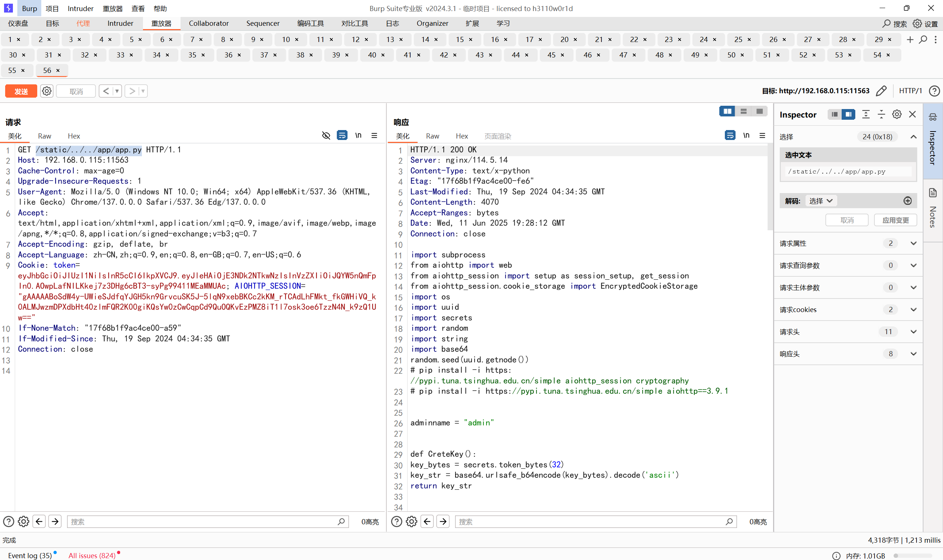The image size is (943, 560).
Task: Open request pane hamburger menu
Action: pyautogui.click(x=374, y=136)
